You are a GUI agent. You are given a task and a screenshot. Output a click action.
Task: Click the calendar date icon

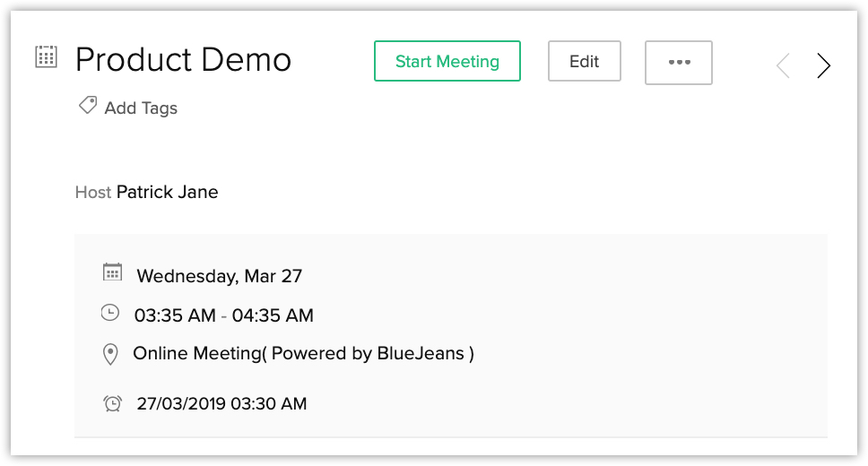pyautogui.click(x=112, y=273)
